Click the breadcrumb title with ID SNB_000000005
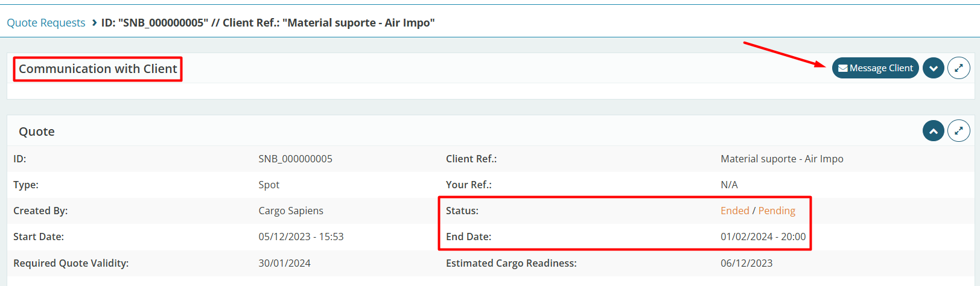This screenshot has height=286, width=980. coord(268,23)
